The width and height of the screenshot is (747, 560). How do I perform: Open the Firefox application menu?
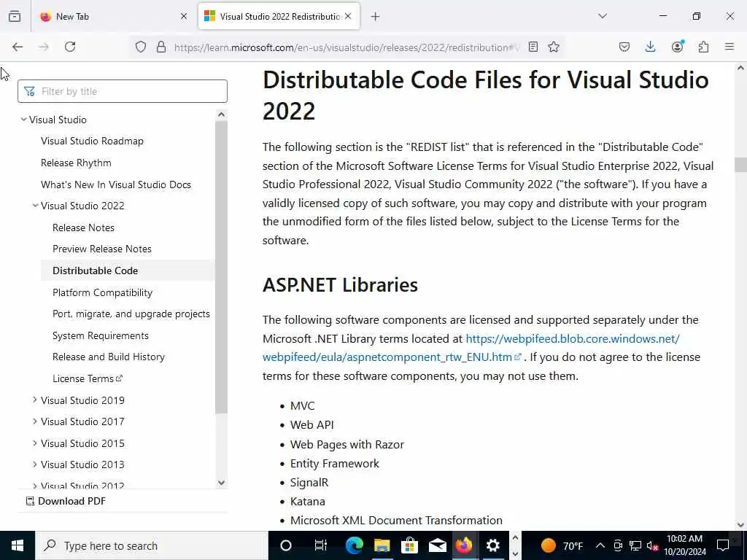point(729,47)
